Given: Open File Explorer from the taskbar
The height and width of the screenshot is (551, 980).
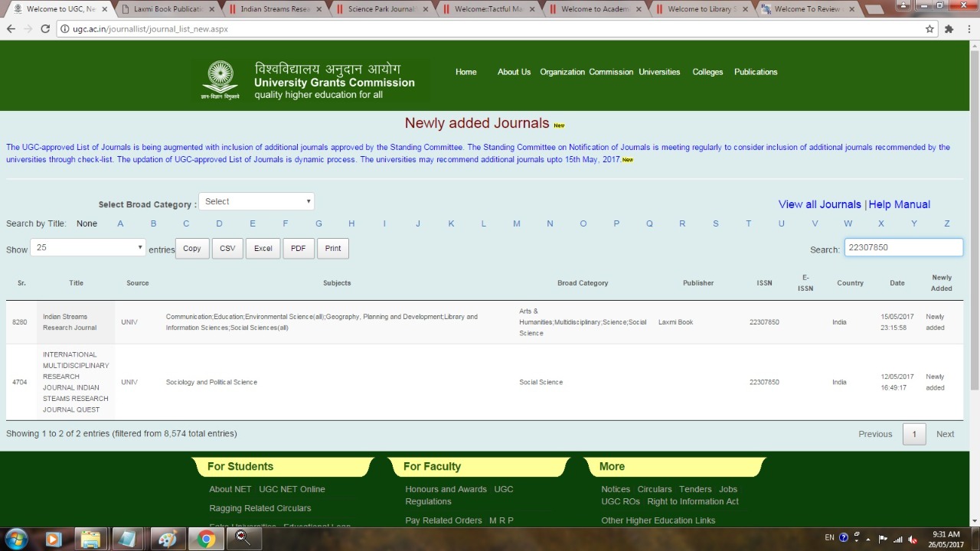Looking at the screenshot, I should [90, 539].
